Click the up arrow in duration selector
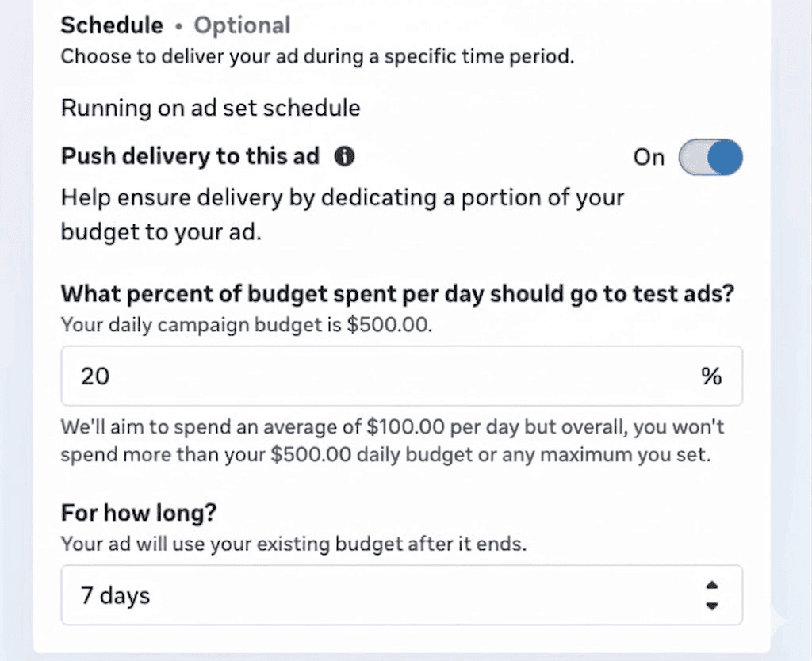This screenshot has height=661, width=812. point(711,586)
